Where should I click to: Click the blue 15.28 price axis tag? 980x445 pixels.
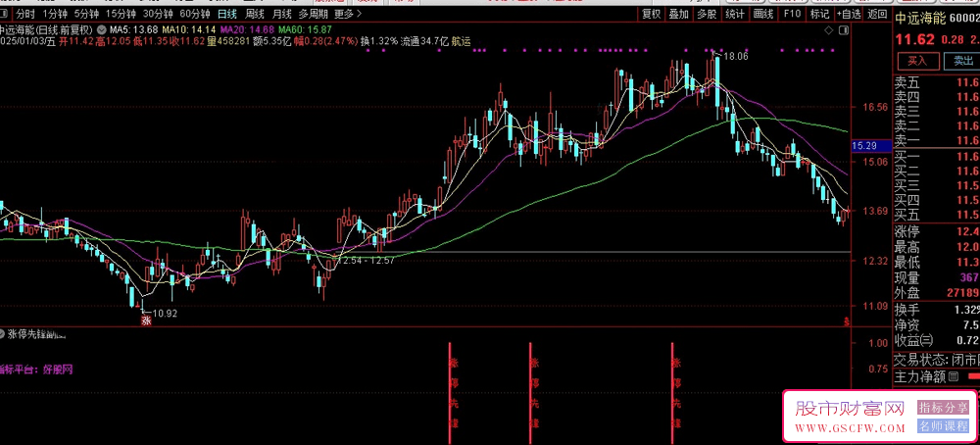pyautogui.click(x=870, y=146)
